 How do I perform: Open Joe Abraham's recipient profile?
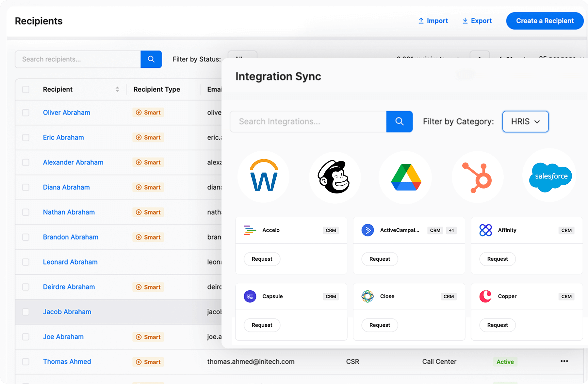pyautogui.click(x=63, y=337)
